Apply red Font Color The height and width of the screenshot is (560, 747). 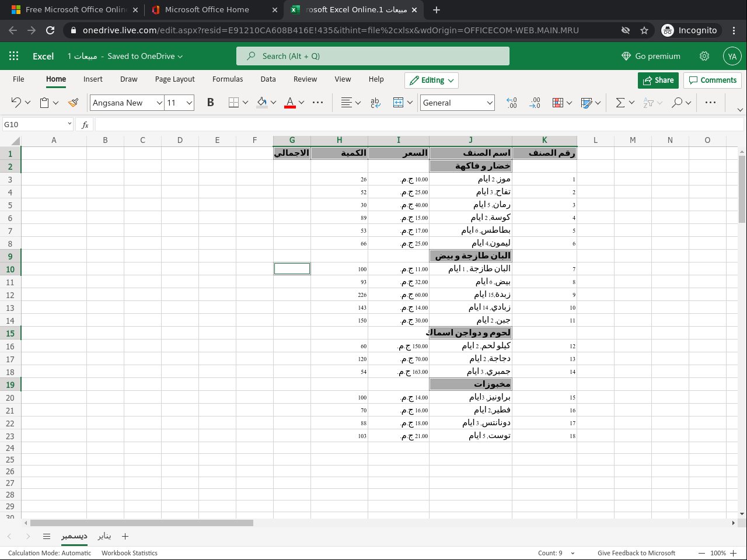point(290,103)
